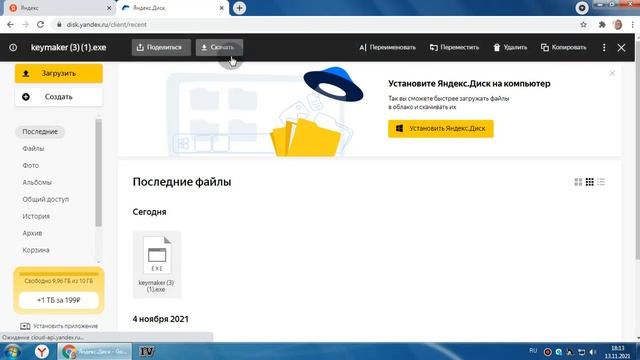The height and width of the screenshot is (360, 640).
Task: Download the file with Скачать button
Action: [x=219, y=47]
